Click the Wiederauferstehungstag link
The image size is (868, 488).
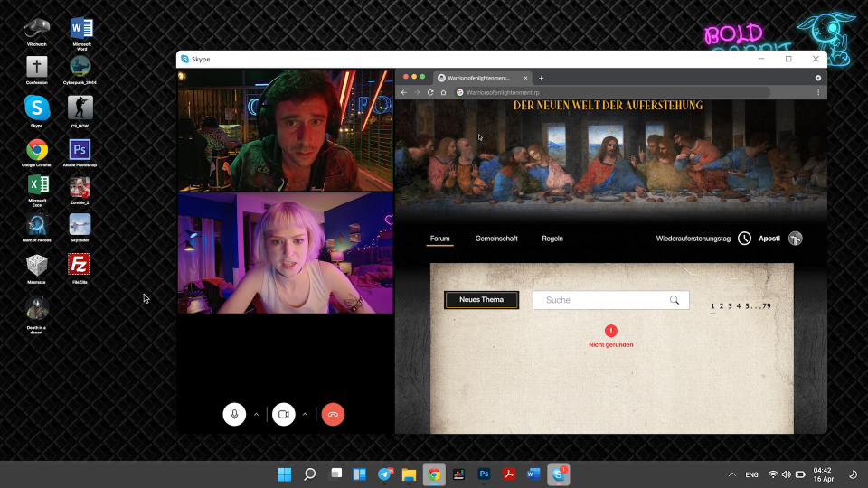[x=693, y=239]
